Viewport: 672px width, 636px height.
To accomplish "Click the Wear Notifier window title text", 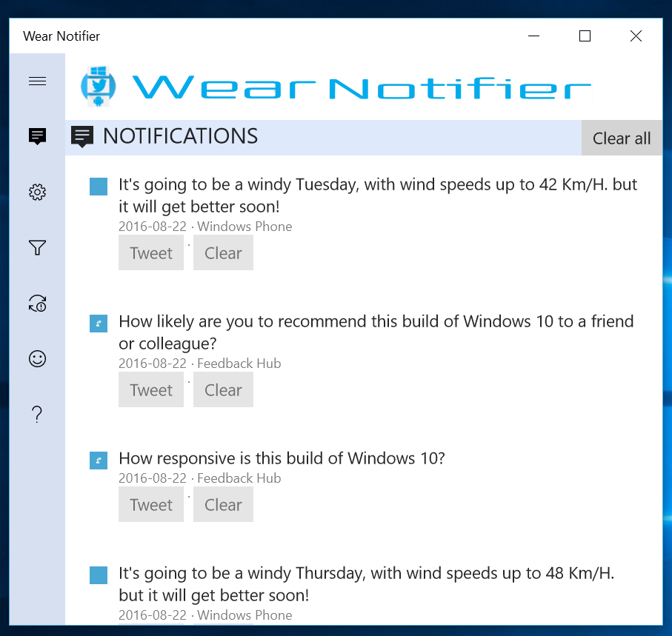I will (x=61, y=36).
